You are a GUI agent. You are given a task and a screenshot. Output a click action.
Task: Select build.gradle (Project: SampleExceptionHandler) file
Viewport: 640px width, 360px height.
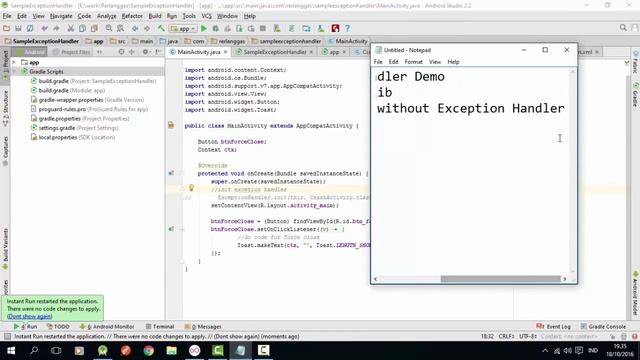coord(93,81)
